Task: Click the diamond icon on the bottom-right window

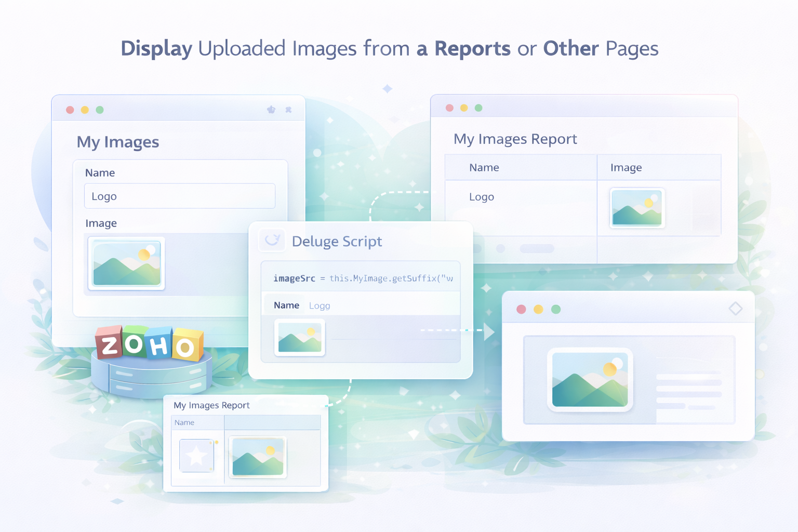Action: [x=736, y=308]
